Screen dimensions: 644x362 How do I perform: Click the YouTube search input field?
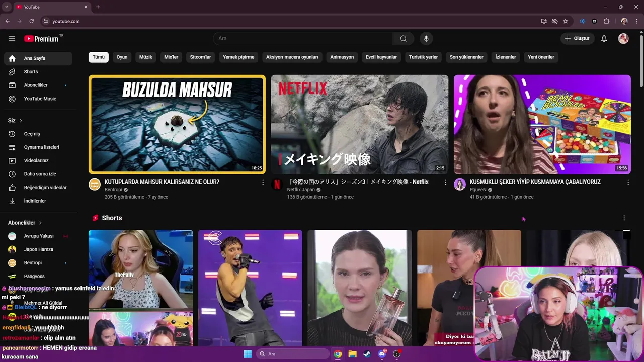pos(303,39)
